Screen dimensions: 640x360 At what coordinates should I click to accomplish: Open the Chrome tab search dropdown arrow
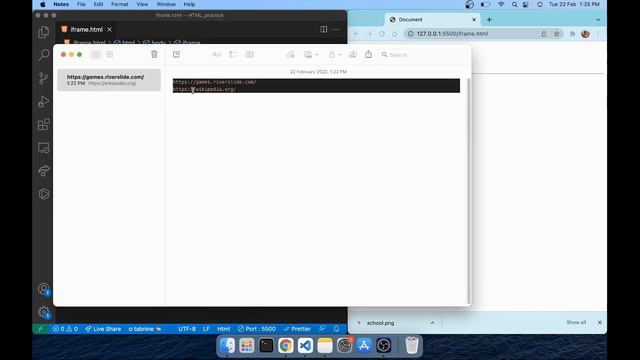coord(598,20)
